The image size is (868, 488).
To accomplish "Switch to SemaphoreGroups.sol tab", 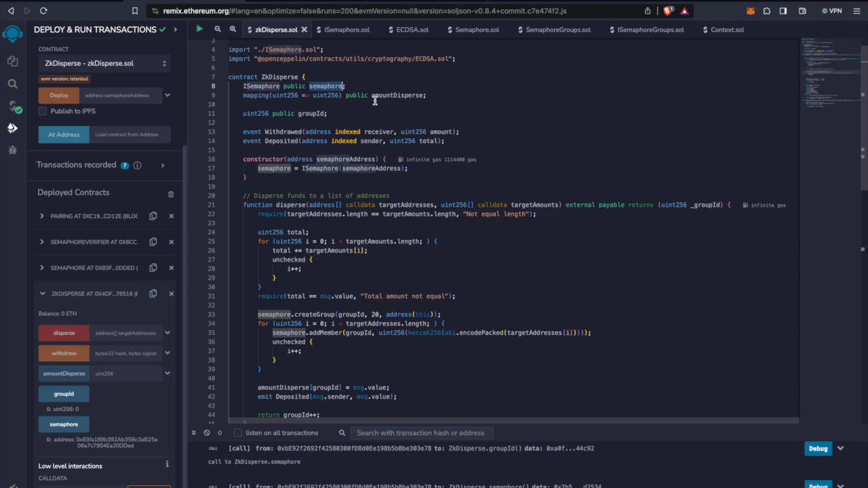I will tap(557, 30).
